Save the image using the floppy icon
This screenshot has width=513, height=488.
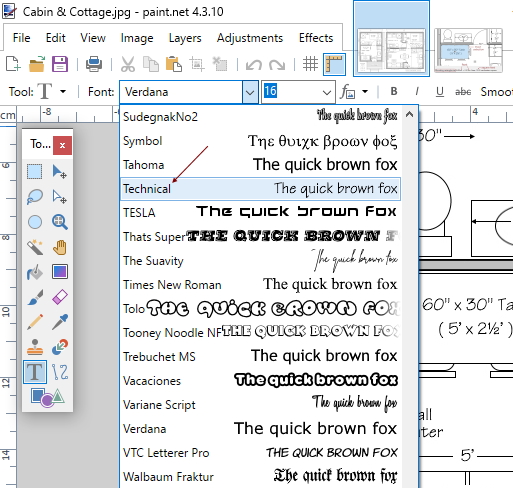tap(60, 64)
